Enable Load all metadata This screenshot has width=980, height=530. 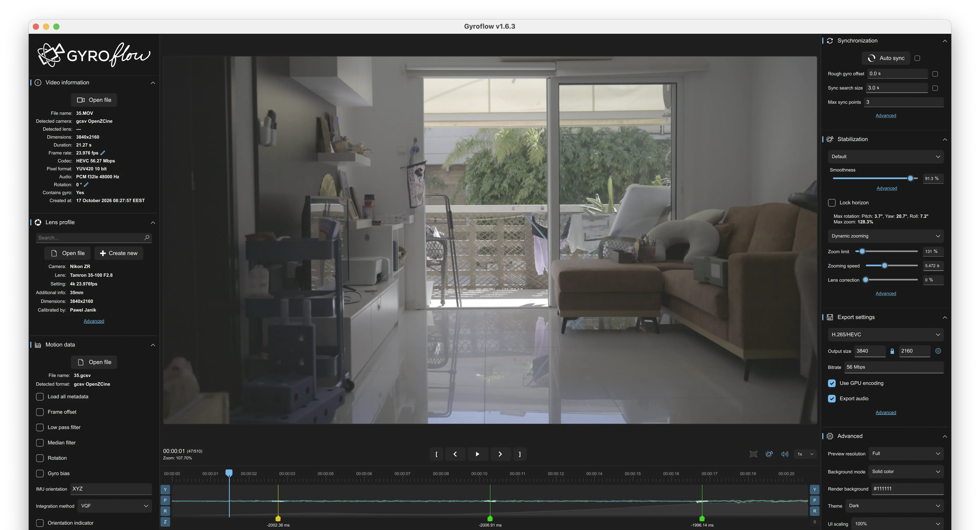(x=40, y=397)
